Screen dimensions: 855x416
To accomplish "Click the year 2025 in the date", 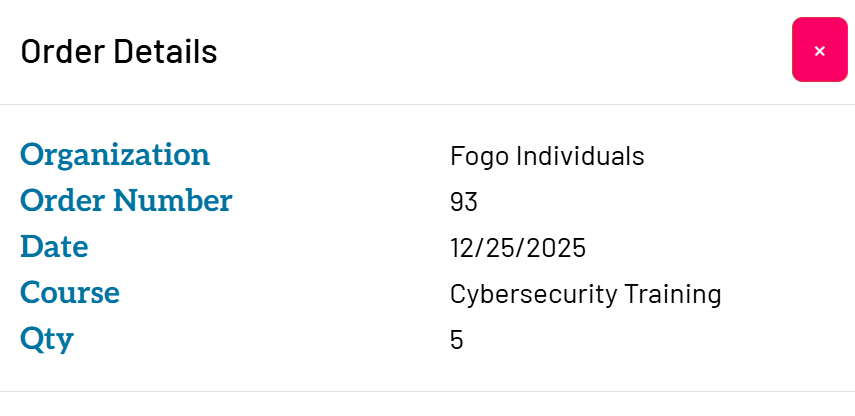I will click(557, 248).
